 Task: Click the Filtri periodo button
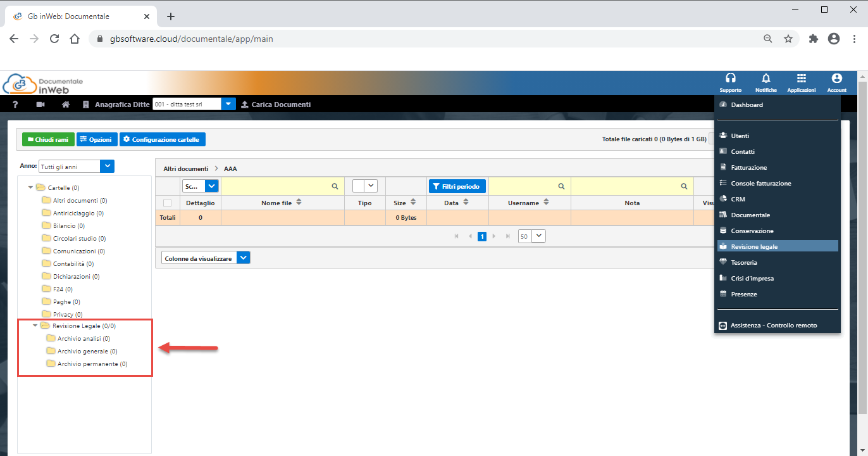(x=457, y=186)
